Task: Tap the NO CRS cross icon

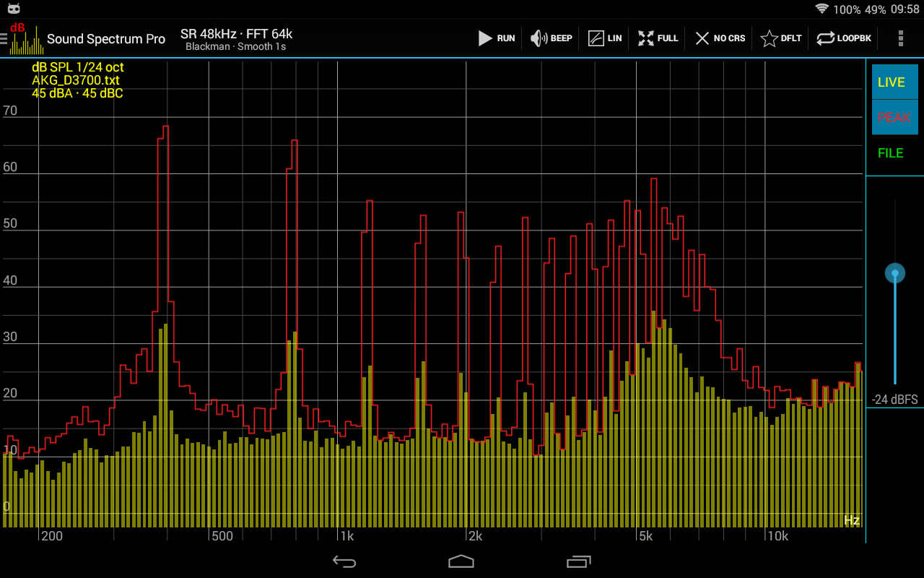Action: point(702,38)
